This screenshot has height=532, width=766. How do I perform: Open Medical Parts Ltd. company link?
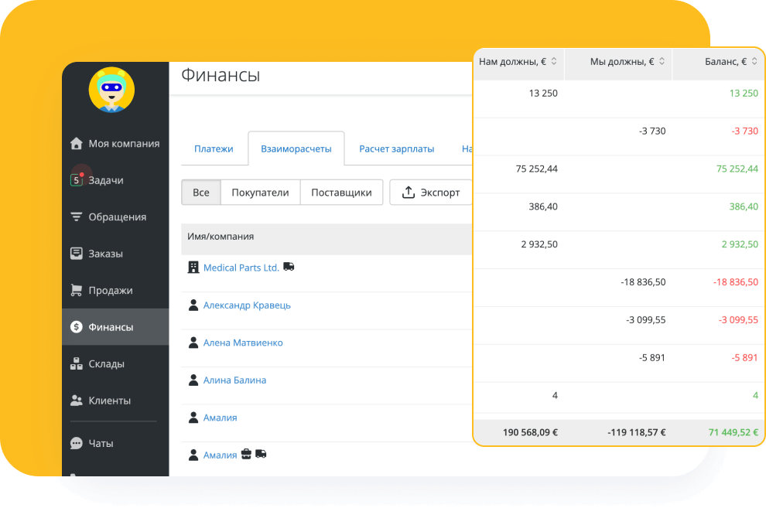point(241,268)
